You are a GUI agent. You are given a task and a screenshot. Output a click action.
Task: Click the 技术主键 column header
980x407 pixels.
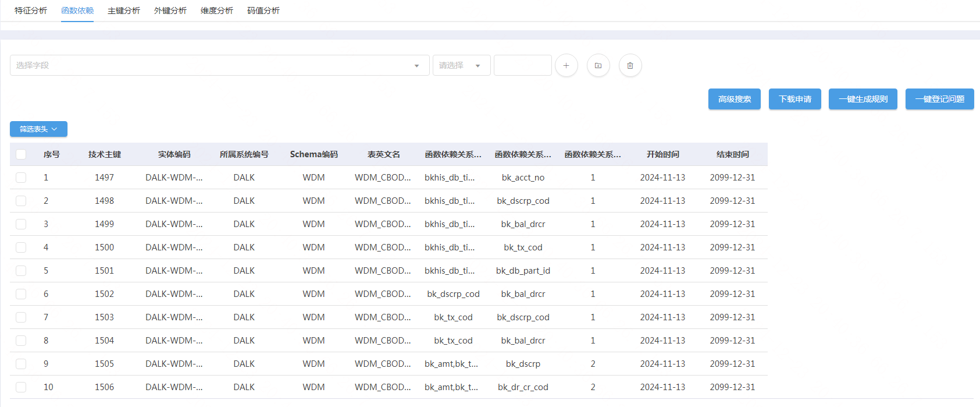click(x=105, y=154)
